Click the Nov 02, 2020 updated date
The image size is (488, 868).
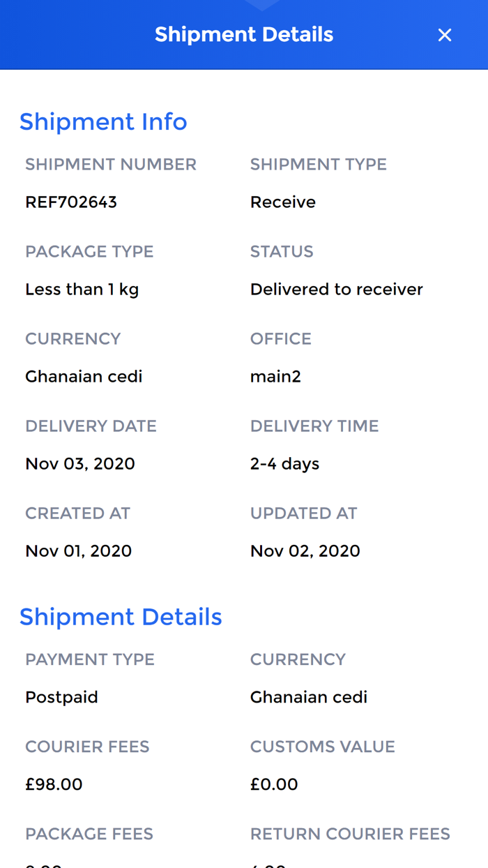305,551
